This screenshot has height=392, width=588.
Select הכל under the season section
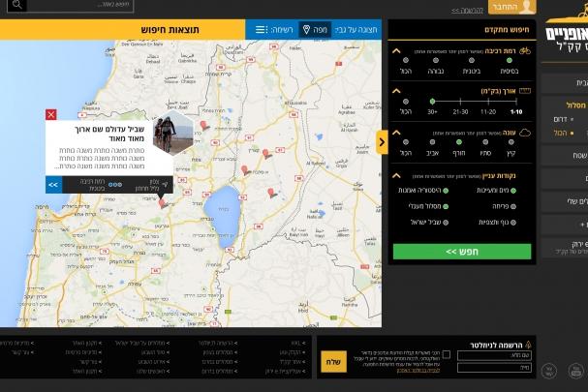tap(406, 142)
